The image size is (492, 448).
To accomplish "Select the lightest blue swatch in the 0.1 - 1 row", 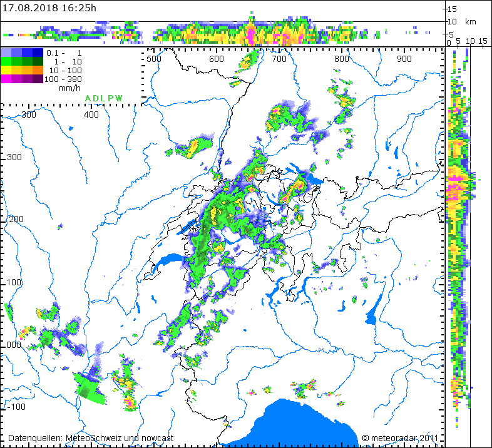I will pos(6,53).
